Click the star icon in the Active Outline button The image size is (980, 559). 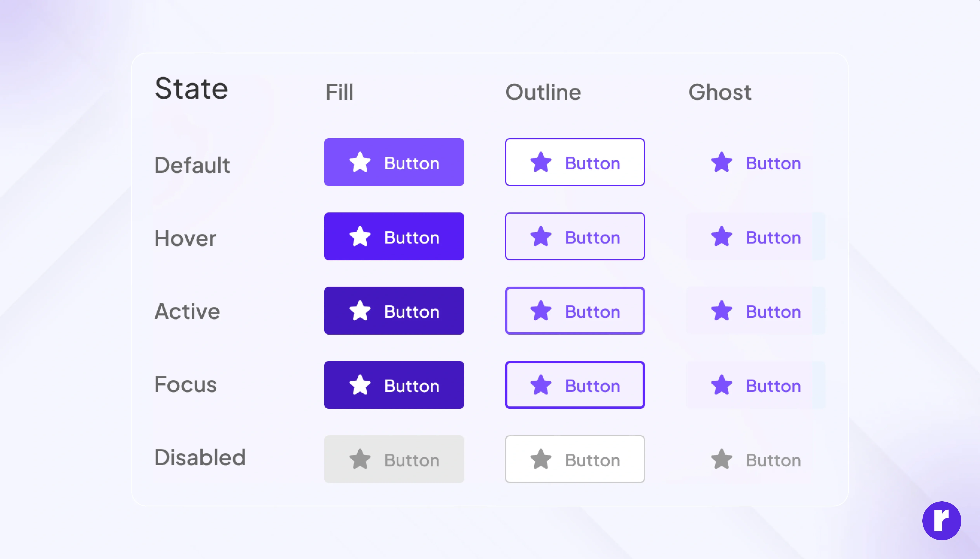click(x=540, y=311)
